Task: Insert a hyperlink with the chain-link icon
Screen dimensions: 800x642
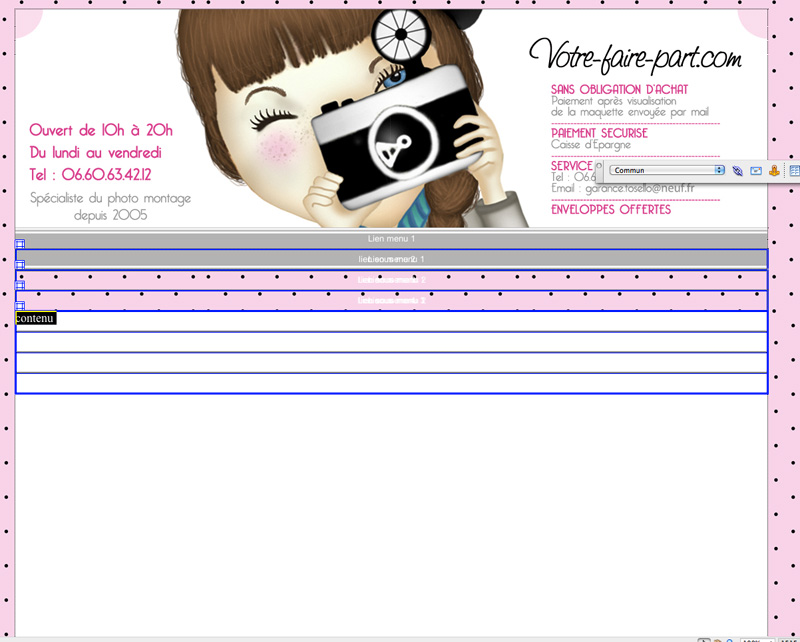Action: click(737, 170)
